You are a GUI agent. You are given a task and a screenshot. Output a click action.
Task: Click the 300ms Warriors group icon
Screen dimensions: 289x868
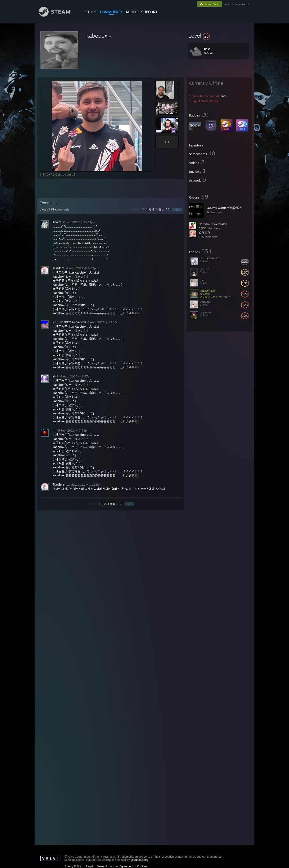tap(196, 210)
